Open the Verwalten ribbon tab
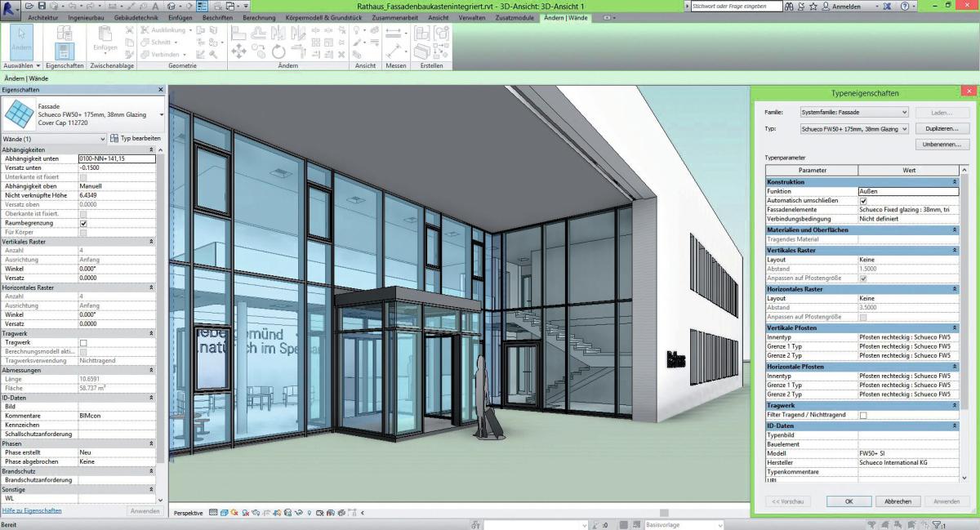This screenshot has width=980, height=530. 472,17
